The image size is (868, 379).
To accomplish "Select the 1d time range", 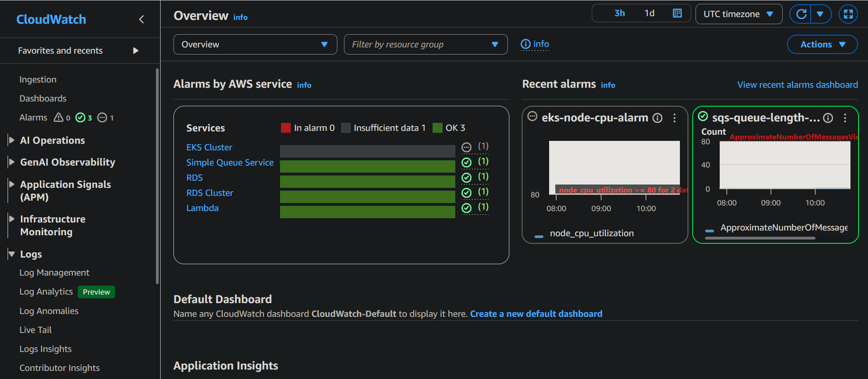I will (x=650, y=13).
